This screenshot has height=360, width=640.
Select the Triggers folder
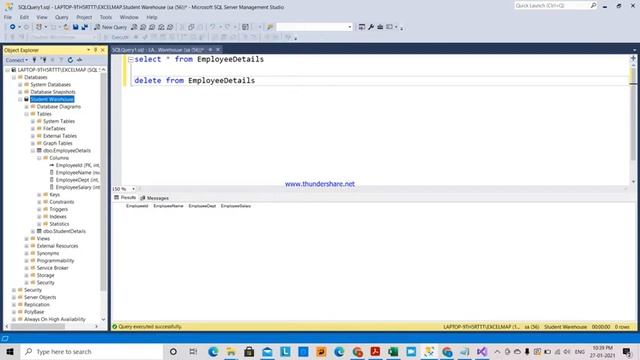(58, 209)
